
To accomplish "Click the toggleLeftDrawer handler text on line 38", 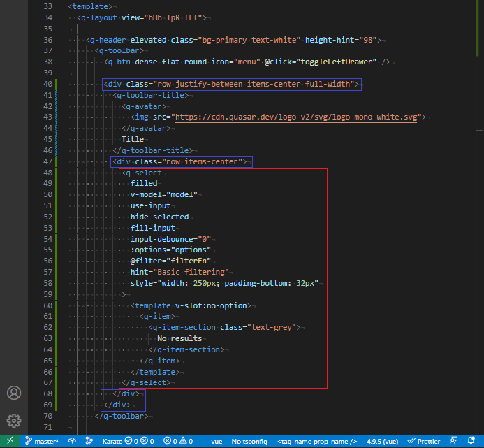I will point(338,62).
